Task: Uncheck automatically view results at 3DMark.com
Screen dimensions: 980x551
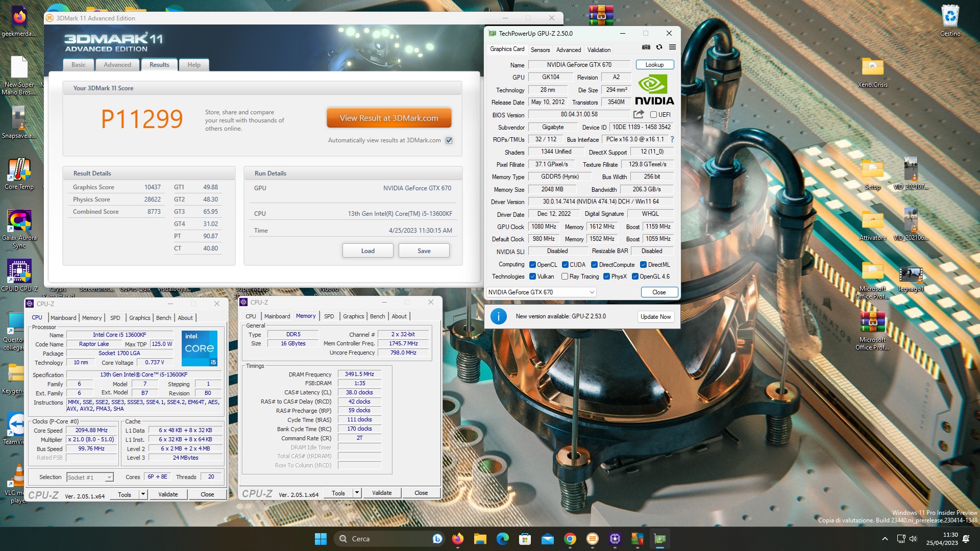Action: (x=449, y=140)
